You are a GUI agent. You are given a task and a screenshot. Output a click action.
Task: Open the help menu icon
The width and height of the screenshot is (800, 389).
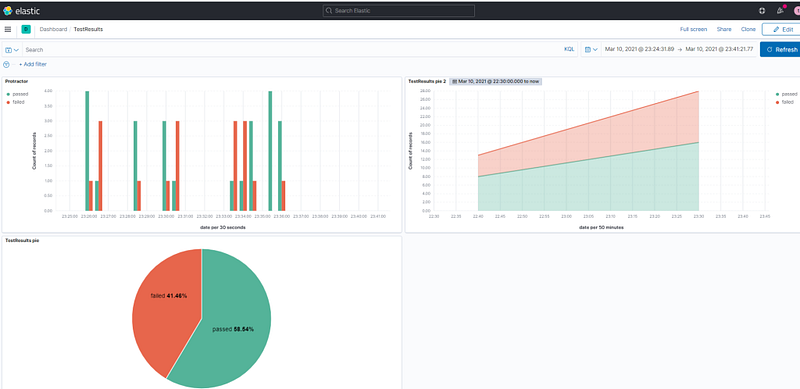pyautogui.click(x=762, y=11)
